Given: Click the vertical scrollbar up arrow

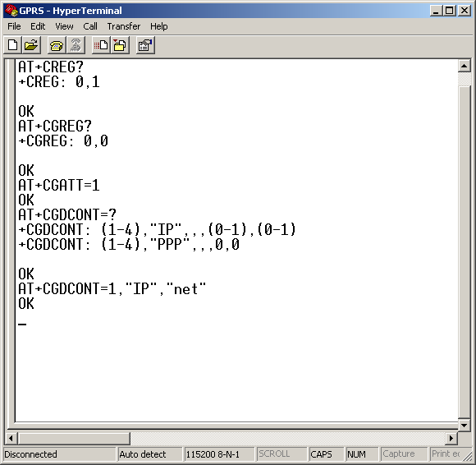Looking at the screenshot, I should coord(465,66).
